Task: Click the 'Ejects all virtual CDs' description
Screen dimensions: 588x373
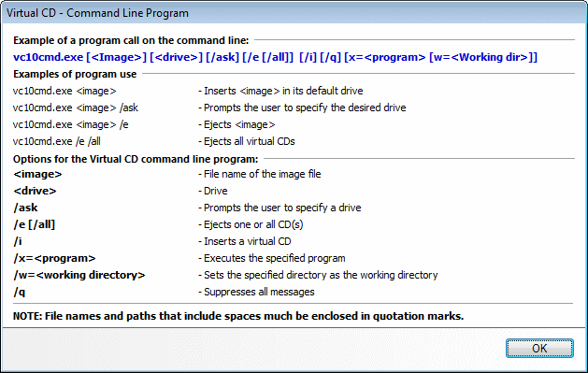Action: (247, 141)
